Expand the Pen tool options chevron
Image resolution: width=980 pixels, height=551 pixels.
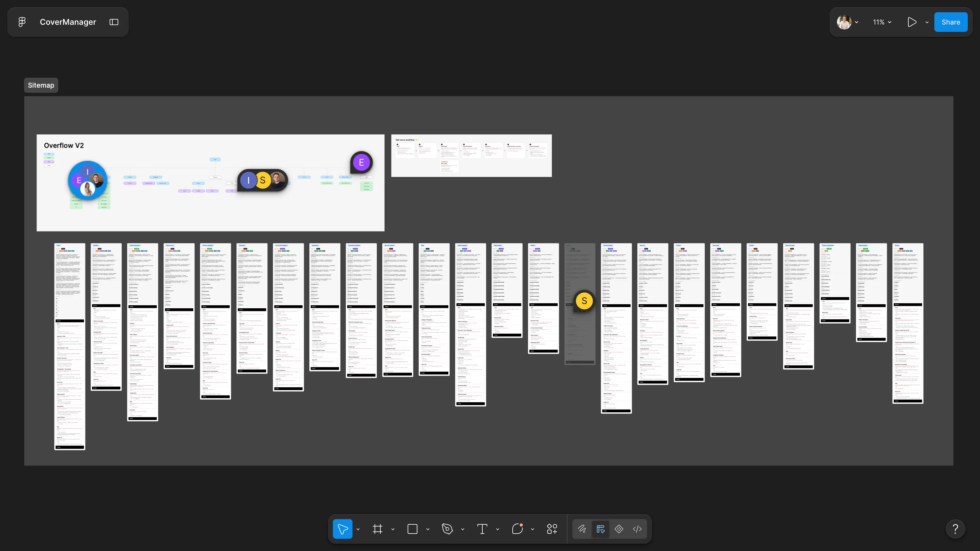click(x=463, y=529)
